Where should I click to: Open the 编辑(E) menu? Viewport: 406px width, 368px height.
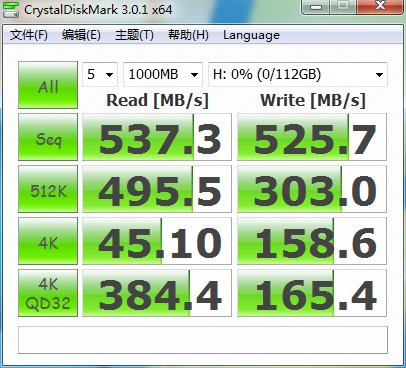click(x=81, y=35)
